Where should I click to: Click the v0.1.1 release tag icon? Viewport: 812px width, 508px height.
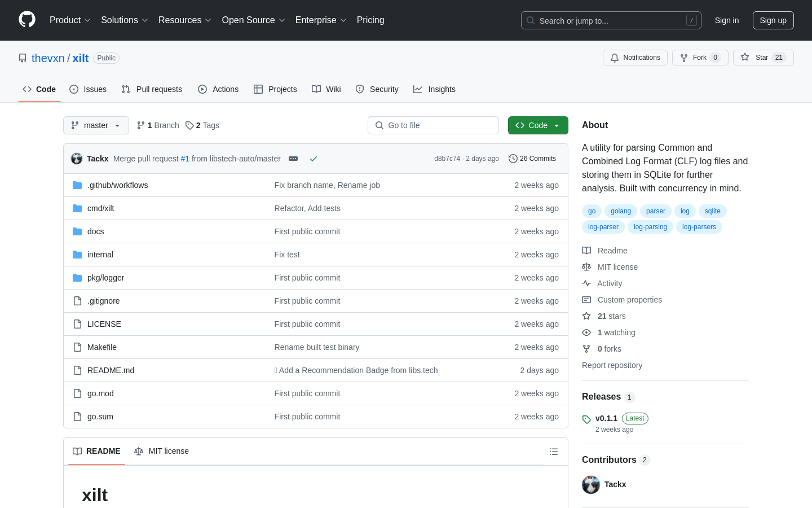[586, 419]
